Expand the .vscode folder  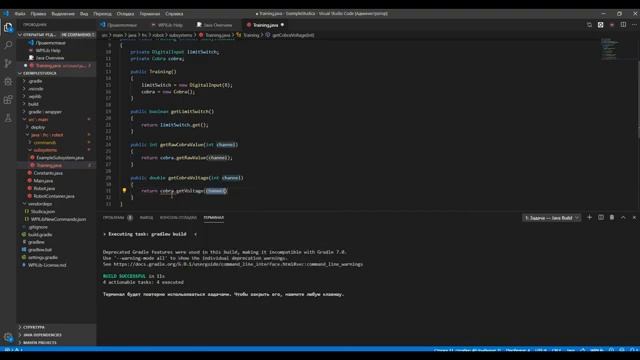(36, 89)
